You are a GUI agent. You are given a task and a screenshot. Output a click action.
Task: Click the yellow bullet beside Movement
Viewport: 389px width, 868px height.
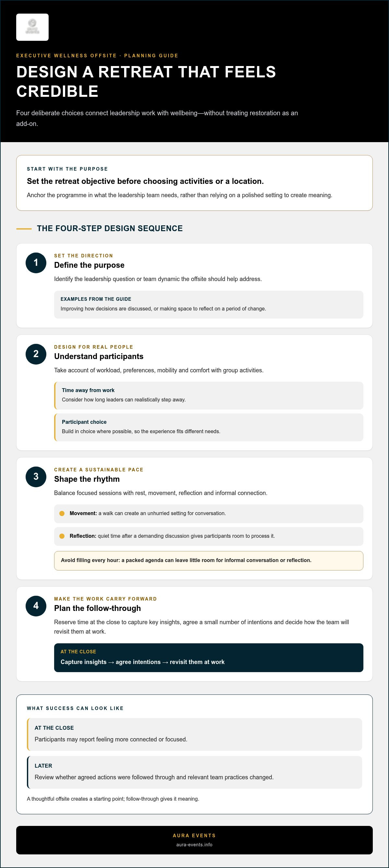coord(62,513)
